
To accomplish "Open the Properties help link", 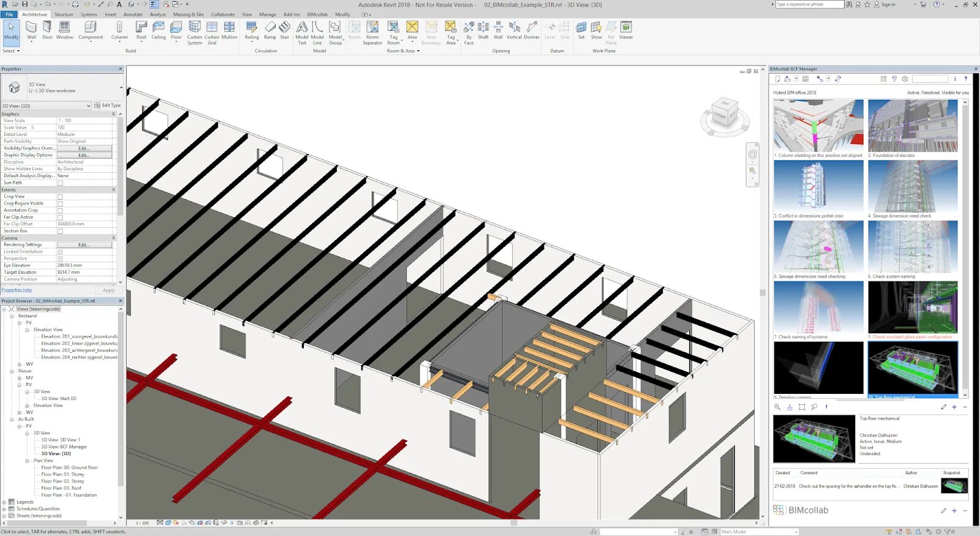I will [17, 290].
